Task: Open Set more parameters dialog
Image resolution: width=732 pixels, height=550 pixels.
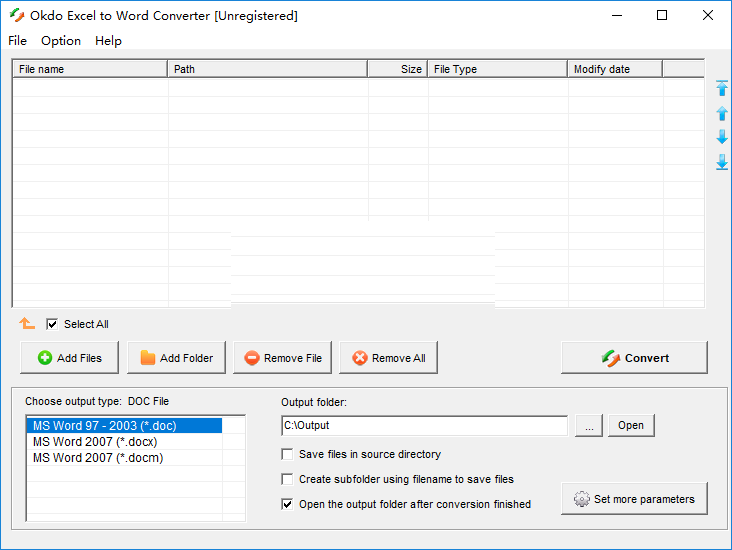Action: tap(634, 499)
